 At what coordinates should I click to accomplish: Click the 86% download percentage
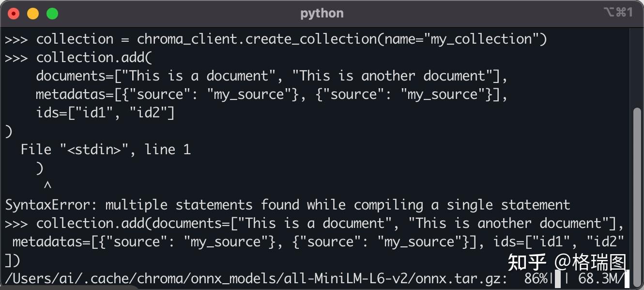point(536,279)
